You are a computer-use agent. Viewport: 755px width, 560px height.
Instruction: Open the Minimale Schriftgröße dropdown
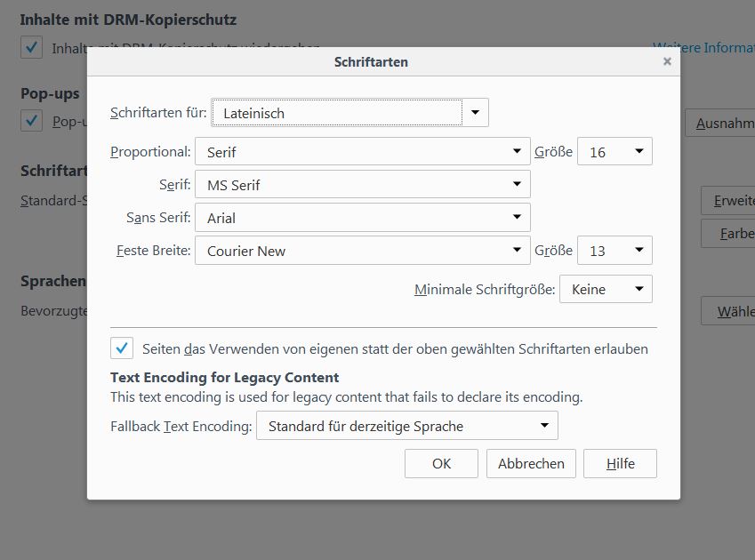tap(605, 289)
